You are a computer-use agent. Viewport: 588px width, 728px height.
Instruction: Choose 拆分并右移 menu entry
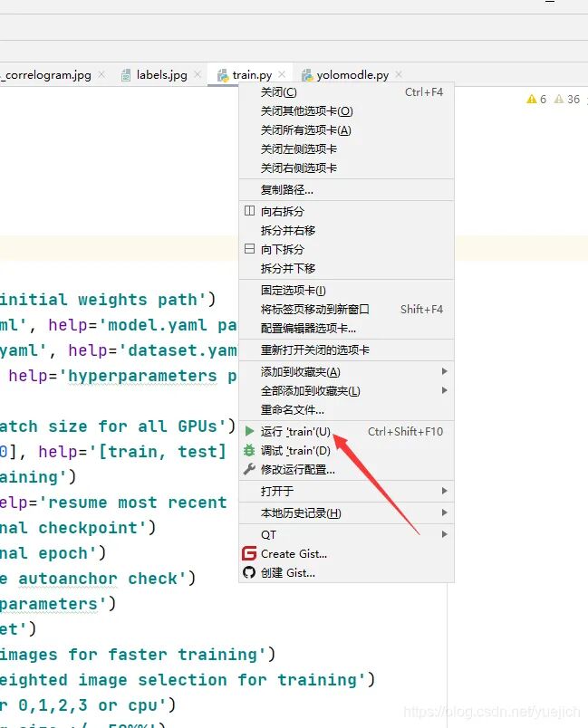(x=346, y=230)
